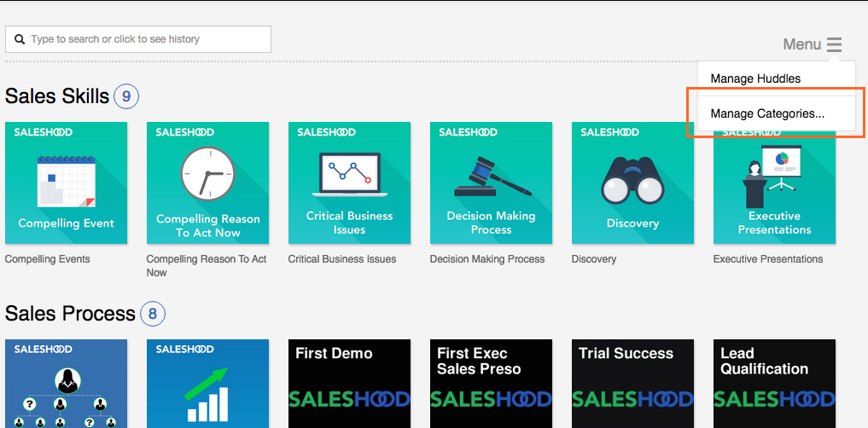Click the Decision Making Process caption
868x428 pixels.
(487, 259)
